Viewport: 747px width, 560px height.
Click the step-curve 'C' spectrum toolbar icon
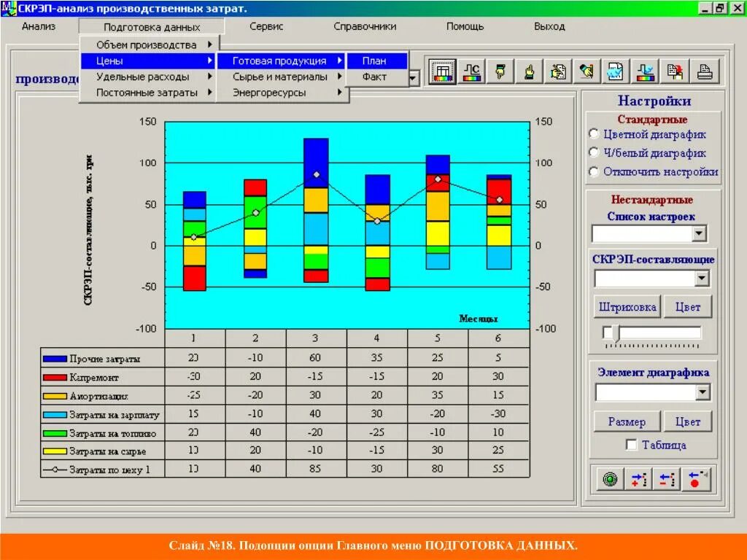coord(472,72)
